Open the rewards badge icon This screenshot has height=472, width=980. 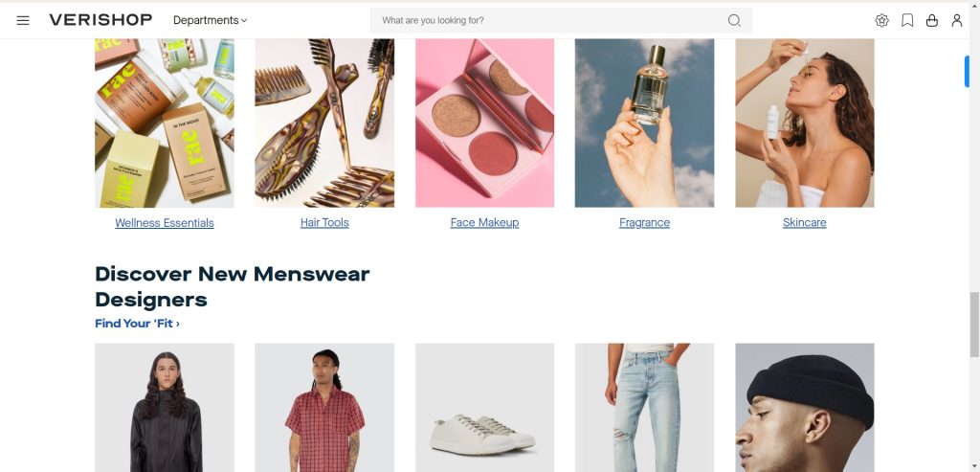[881, 21]
